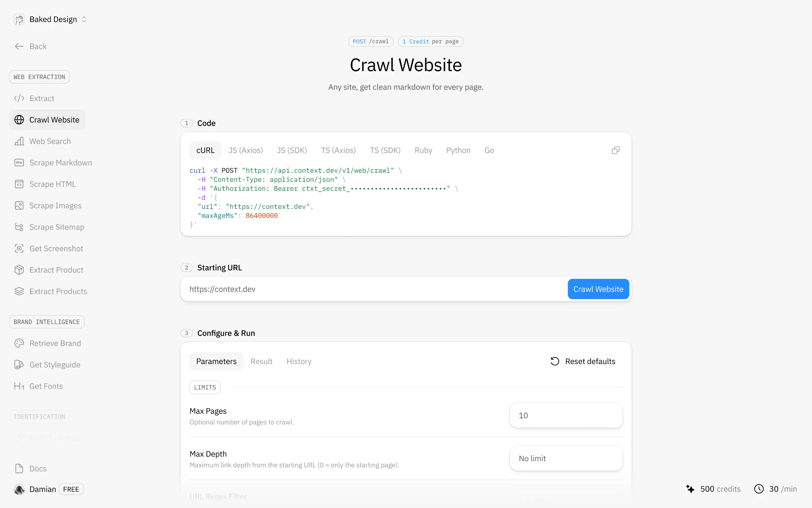Click the Extract Products layers icon
The height and width of the screenshot is (508, 812).
tap(19, 291)
